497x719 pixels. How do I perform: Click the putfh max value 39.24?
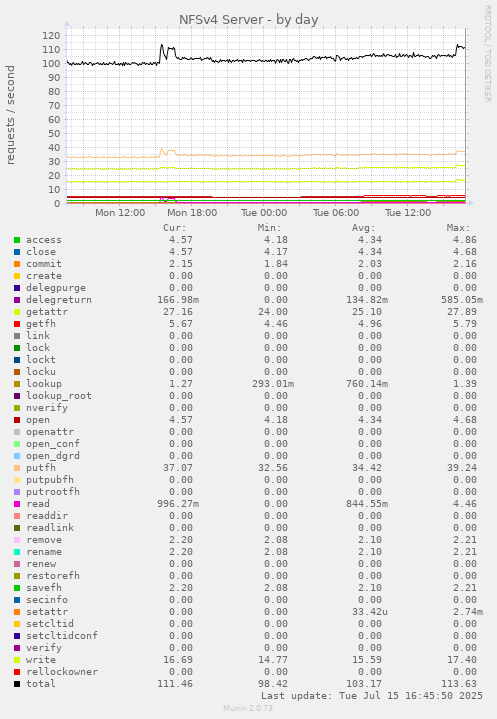tap(462, 468)
